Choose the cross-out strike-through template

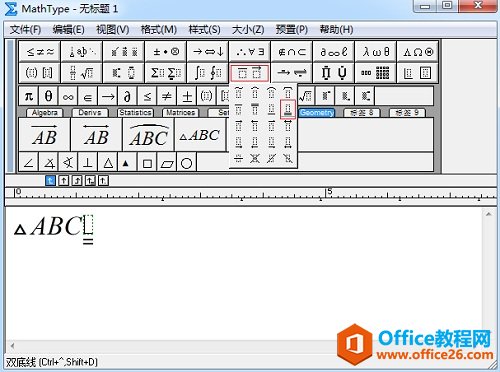tap(255, 158)
